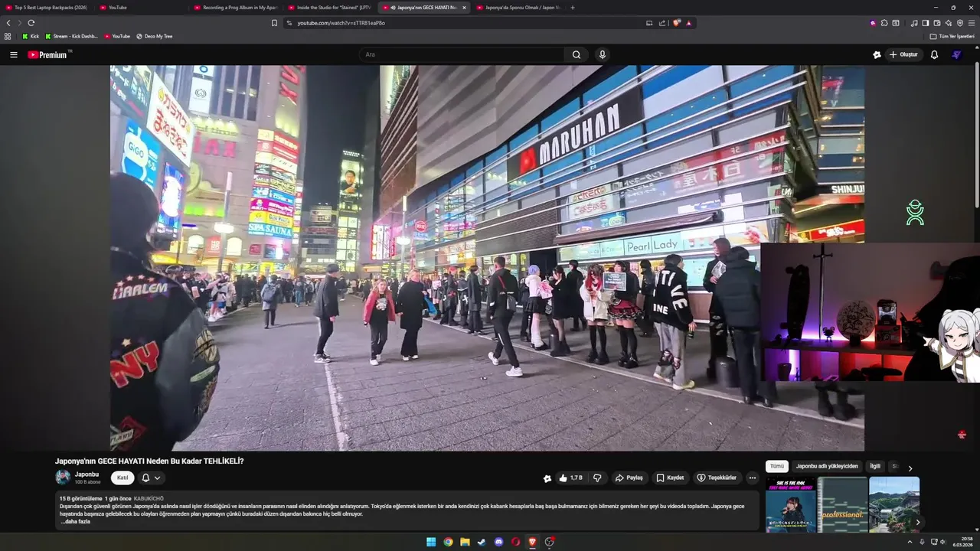The image size is (980, 551).
Task: Select the Japonbu adlı yükleyiciden chip
Action: point(827,466)
